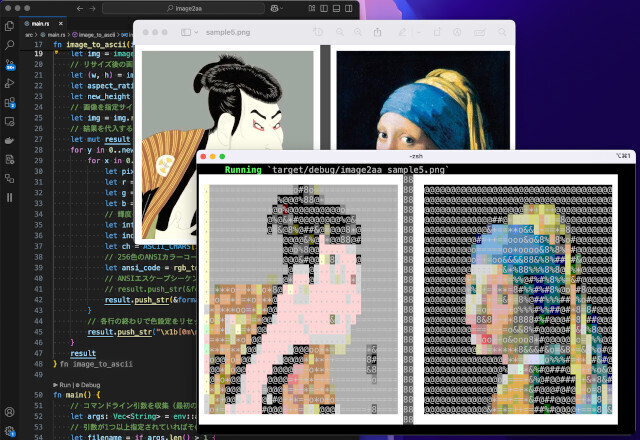
Task: Open Remote Explorer in activity bar
Action: click(10, 121)
